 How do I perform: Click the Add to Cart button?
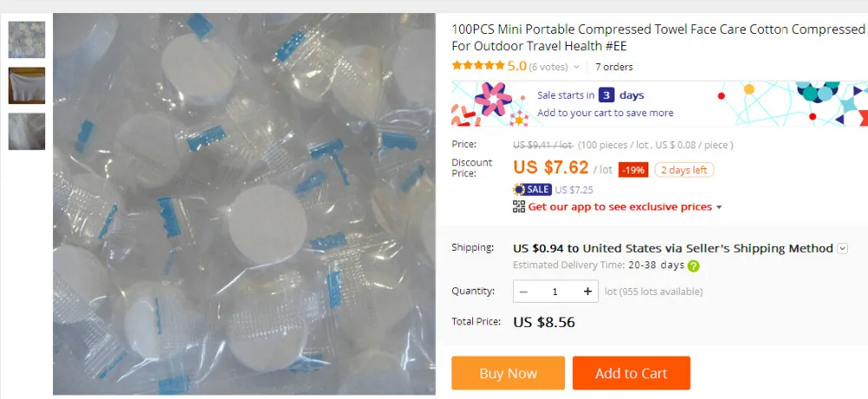(x=631, y=373)
